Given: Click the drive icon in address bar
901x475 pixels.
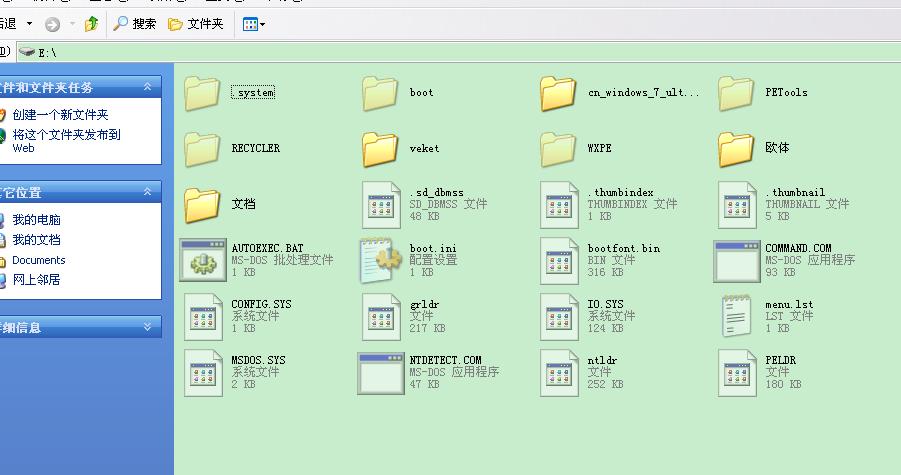Looking at the screenshot, I should [x=27, y=52].
